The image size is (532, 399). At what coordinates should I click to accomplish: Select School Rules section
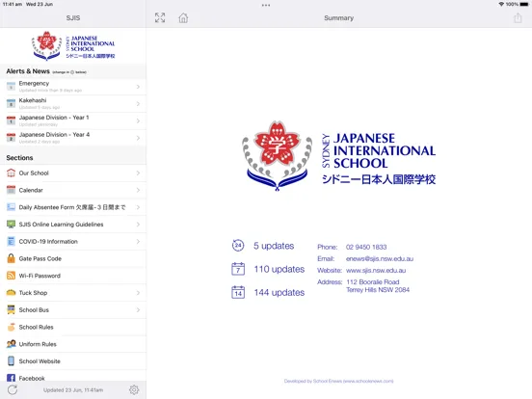[73, 327]
